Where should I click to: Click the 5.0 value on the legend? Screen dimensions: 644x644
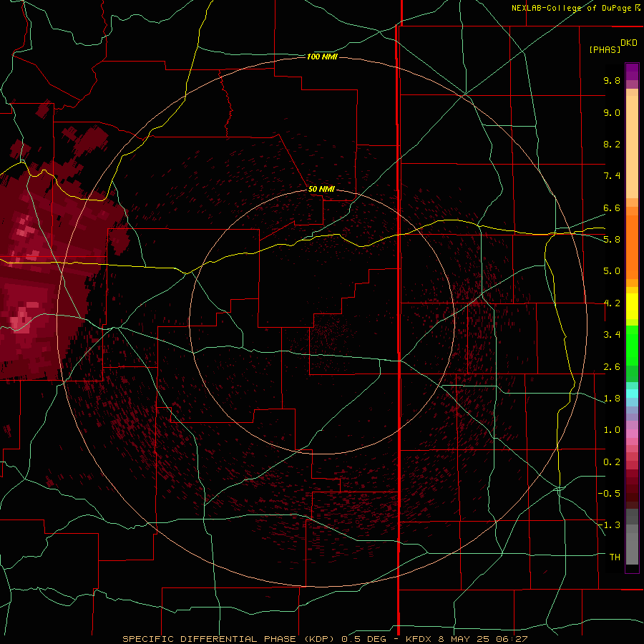click(612, 271)
